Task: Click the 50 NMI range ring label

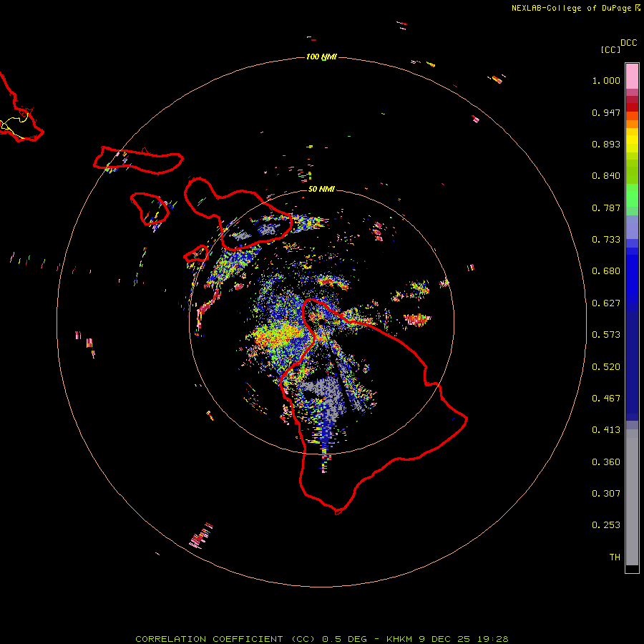Action: [x=321, y=189]
